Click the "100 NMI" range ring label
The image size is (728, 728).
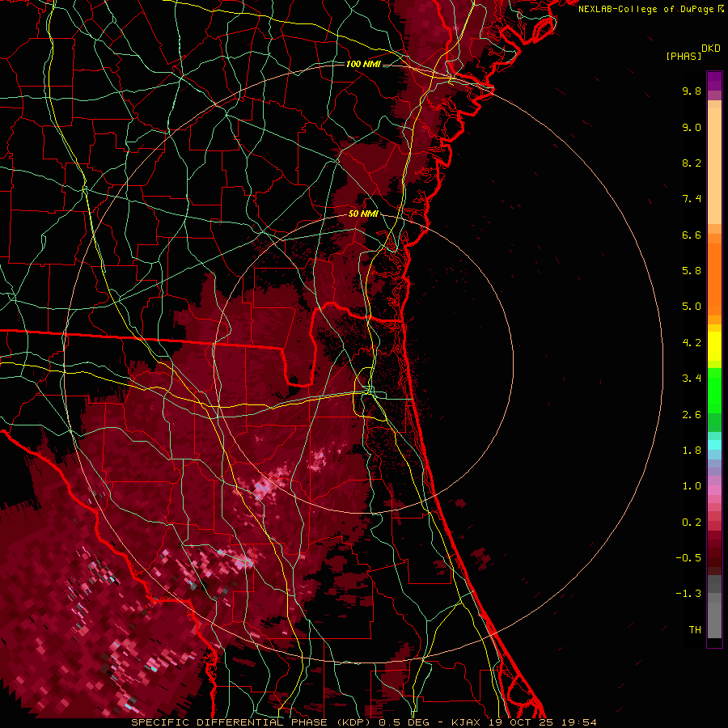[x=363, y=64]
